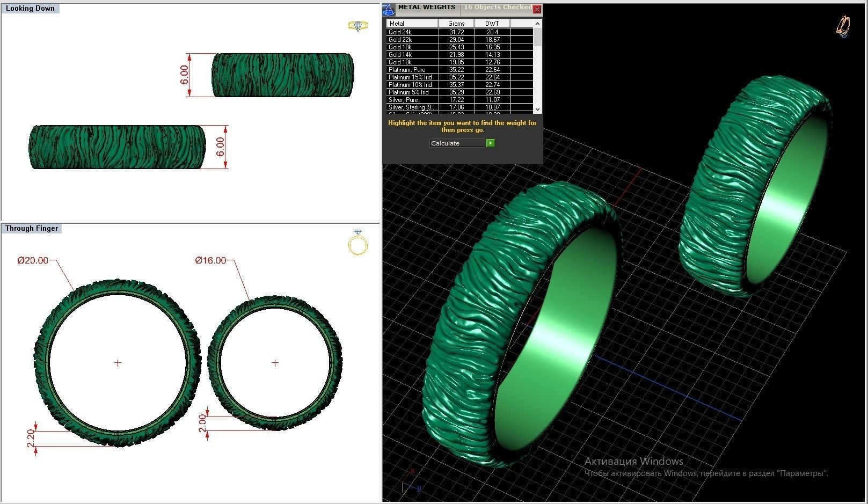Close the METAL WEIGHTS panel
This screenshot has height=504, width=868.
tap(536, 8)
